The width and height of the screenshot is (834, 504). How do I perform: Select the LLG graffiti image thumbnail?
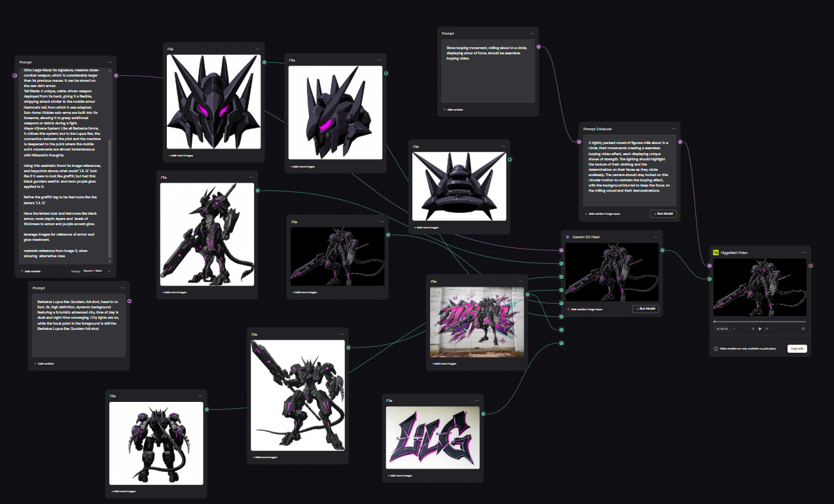click(x=432, y=437)
